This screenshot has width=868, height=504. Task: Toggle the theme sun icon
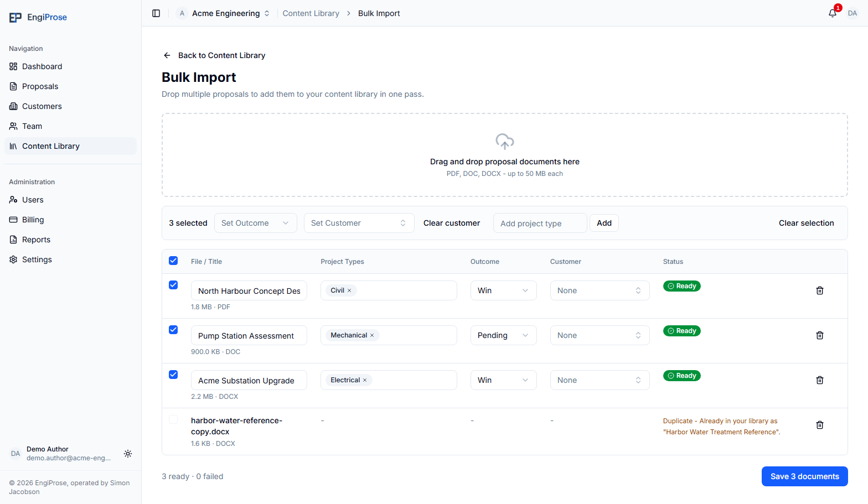128,454
